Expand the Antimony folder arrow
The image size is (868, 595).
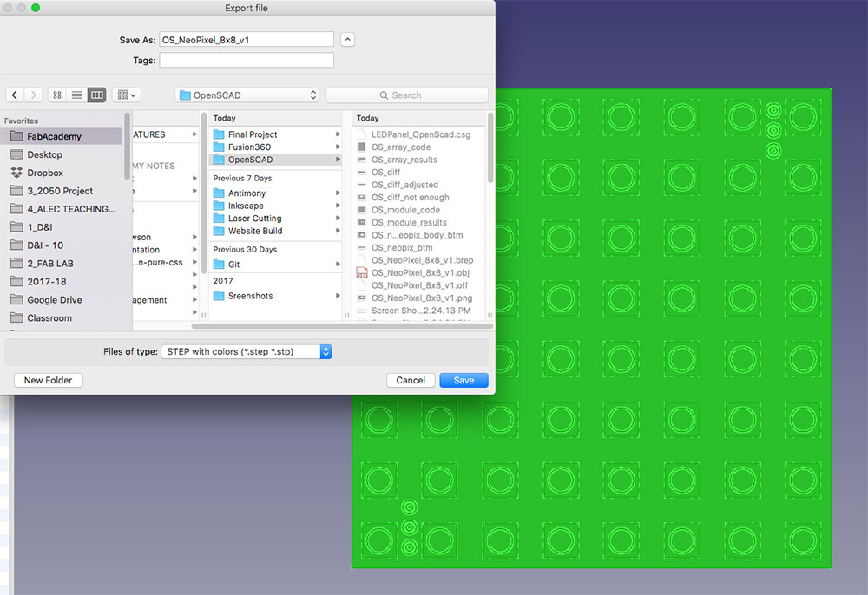pos(338,193)
